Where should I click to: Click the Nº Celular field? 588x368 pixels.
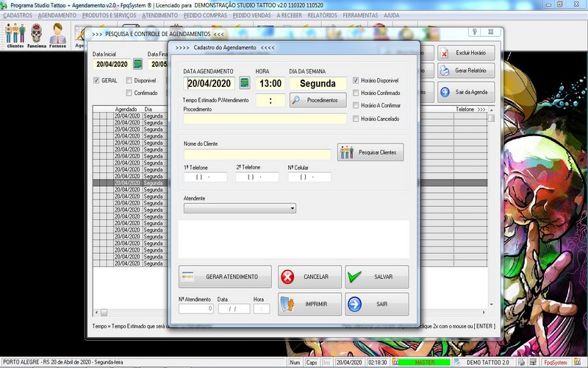tap(309, 177)
